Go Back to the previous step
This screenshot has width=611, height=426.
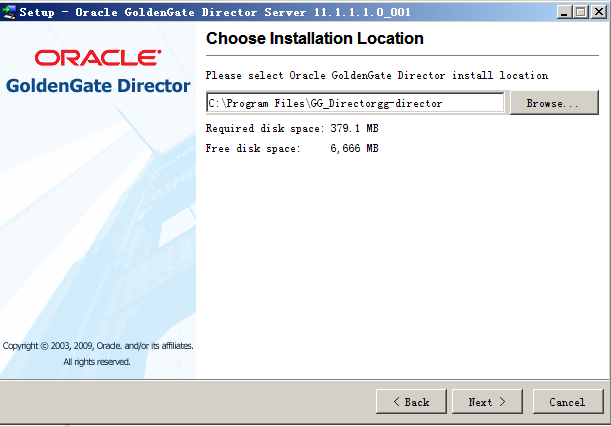click(411, 401)
